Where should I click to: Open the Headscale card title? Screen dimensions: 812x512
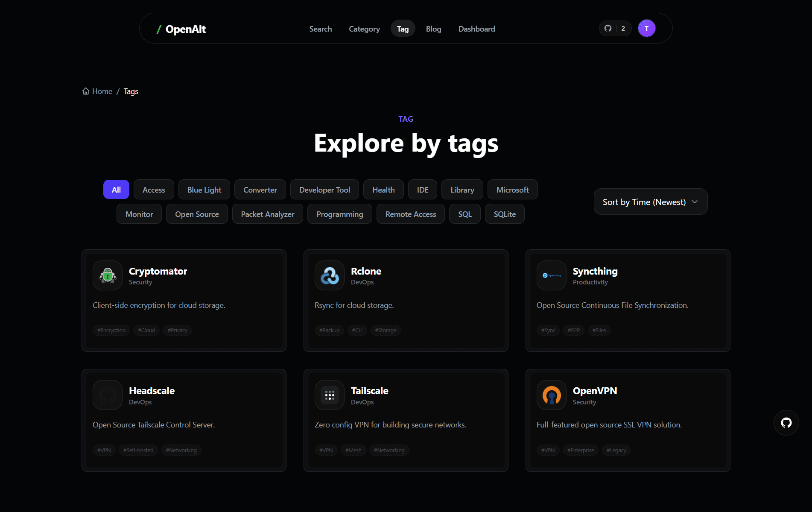152,391
